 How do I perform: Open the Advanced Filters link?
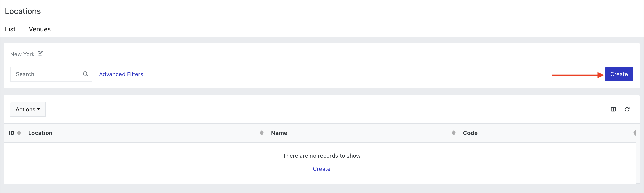[x=121, y=74]
